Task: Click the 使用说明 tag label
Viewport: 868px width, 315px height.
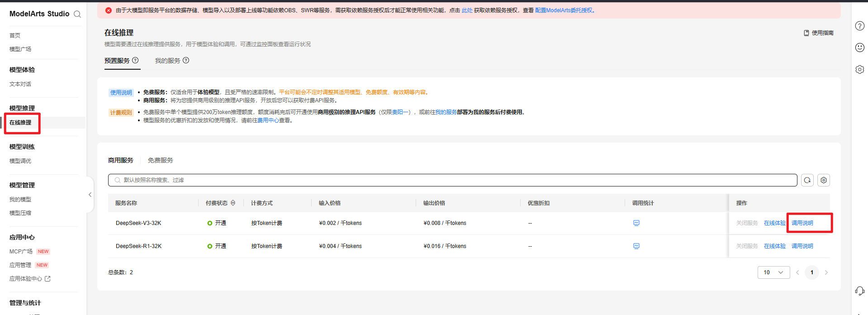Action: (121, 92)
